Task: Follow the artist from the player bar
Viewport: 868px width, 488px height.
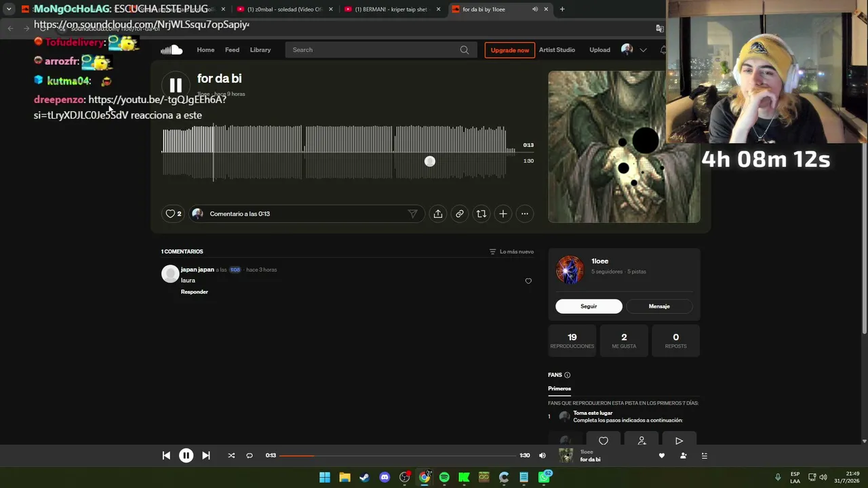Action: [x=684, y=455]
